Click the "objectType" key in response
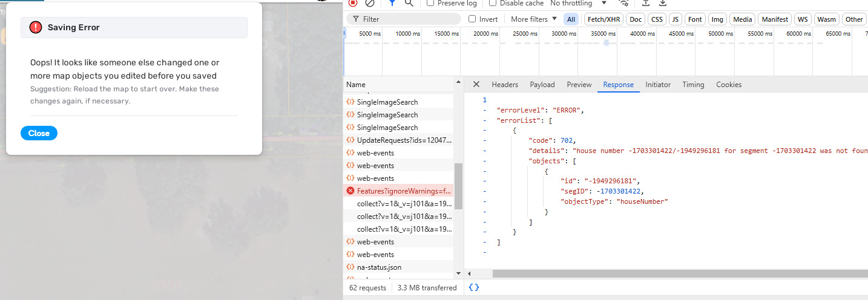Screen dimensions: 868x300 (584, 201)
